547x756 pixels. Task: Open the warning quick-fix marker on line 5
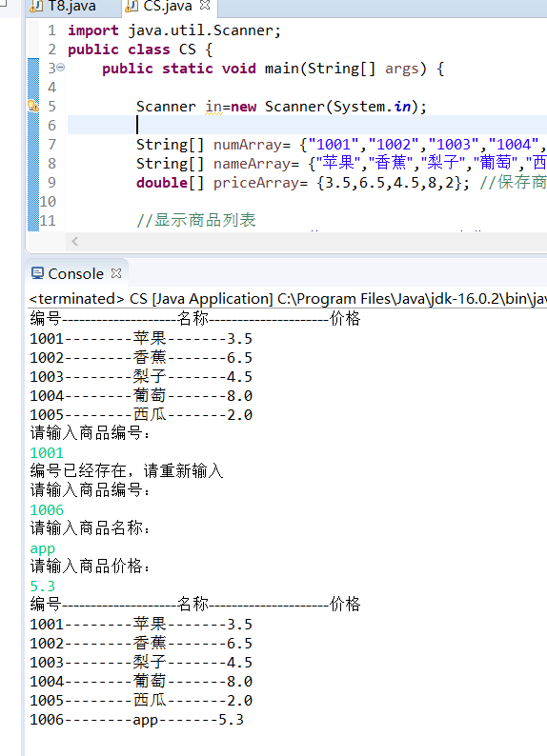[32, 106]
